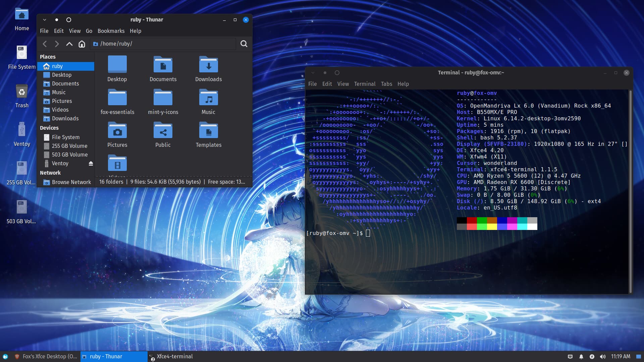The width and height of the screenshot is (644, 362).
Task: Open the volume icon in system tray
Action: coord(603,357)
